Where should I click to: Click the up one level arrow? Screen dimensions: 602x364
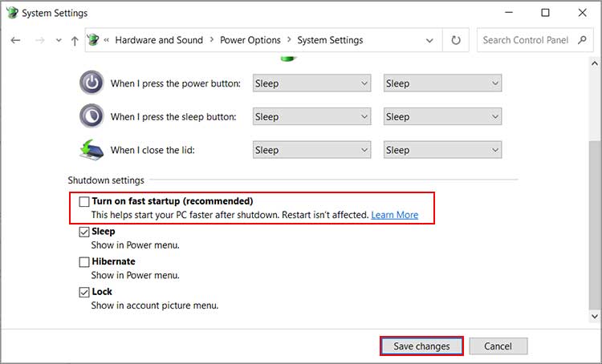(75, 40)
